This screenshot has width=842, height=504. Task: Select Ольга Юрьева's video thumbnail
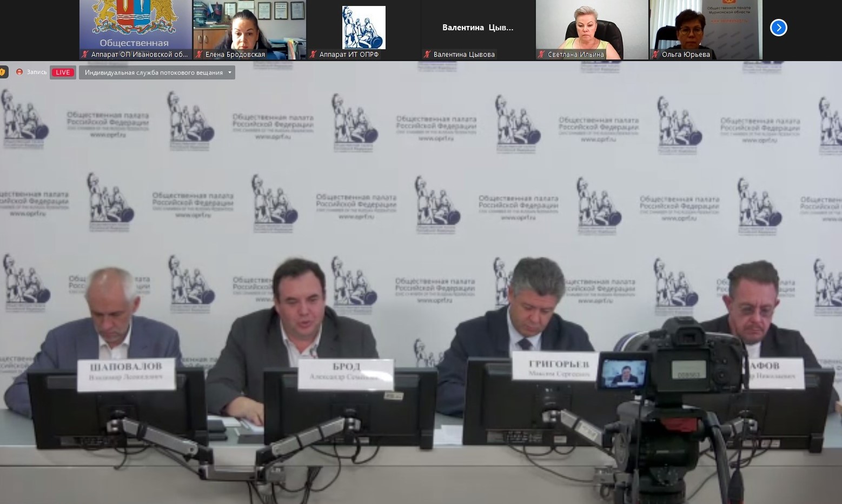click(x=706, y=27)
